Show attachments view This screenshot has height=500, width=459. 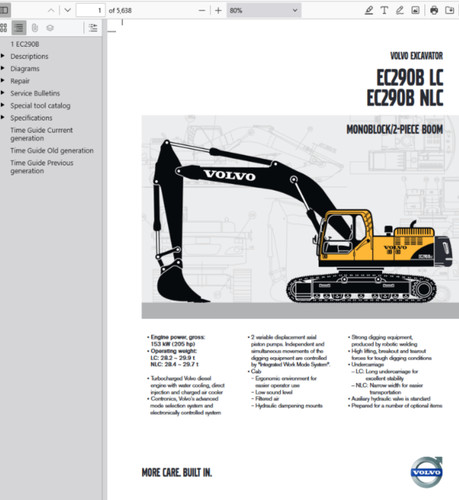(35, 28)
